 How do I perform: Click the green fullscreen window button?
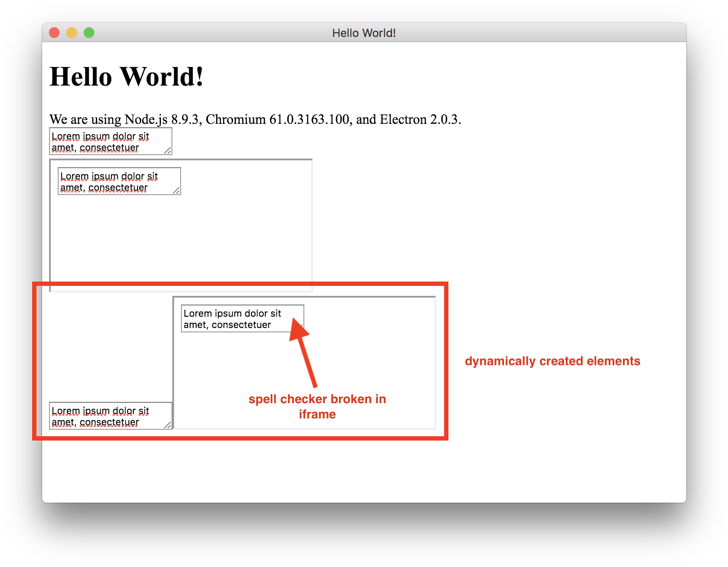tap(89, 33)
